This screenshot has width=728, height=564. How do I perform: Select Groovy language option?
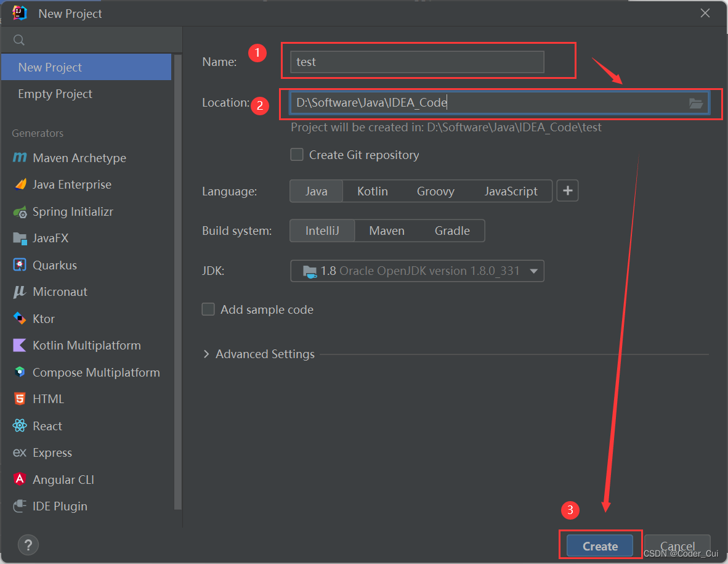coord(435,192)
